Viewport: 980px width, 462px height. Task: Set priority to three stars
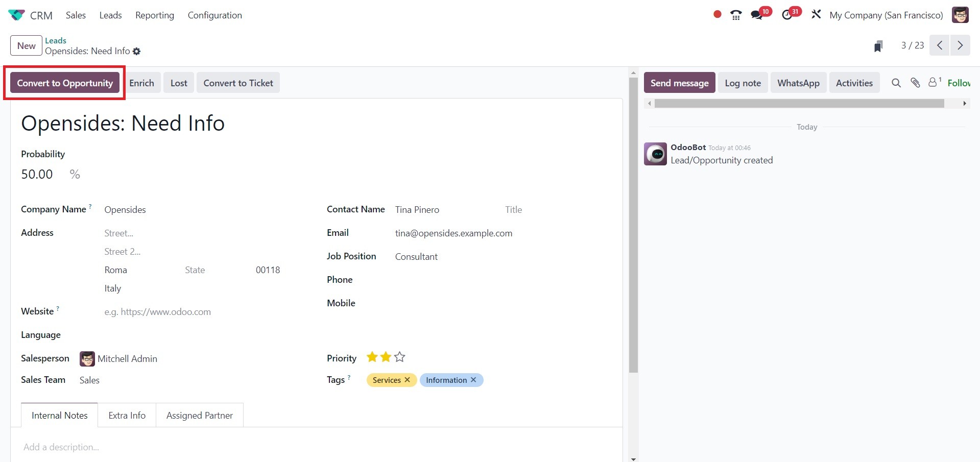(399, 357)
